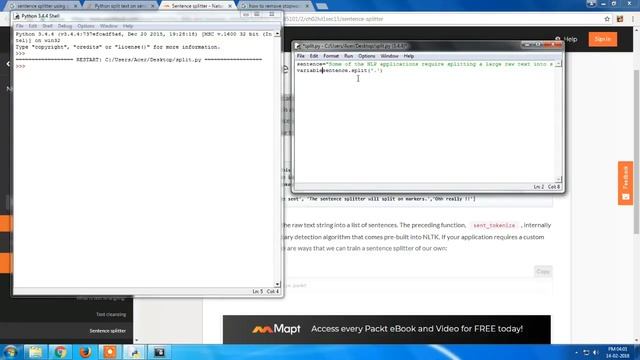Open Window menu in split.py editor
Viewport: 640px width, 360px height.
pyautogui.click(x=389, y=56)
